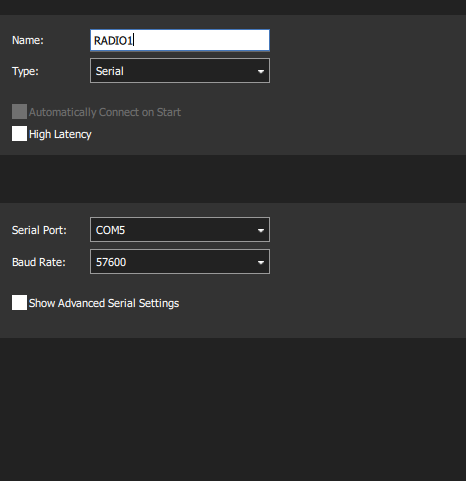
Task: Toggle the Automatically Connect on Start checkbox
Action: point(19,112)
